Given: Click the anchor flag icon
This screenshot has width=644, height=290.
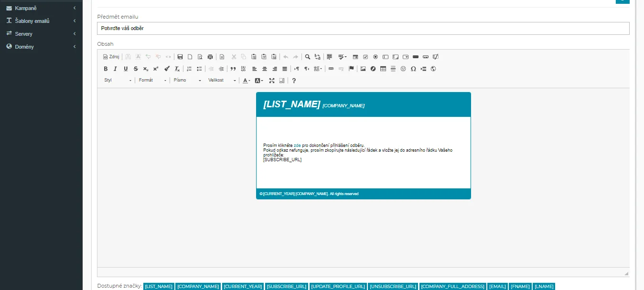Looking at the screenshot, I should coord(351,69).
